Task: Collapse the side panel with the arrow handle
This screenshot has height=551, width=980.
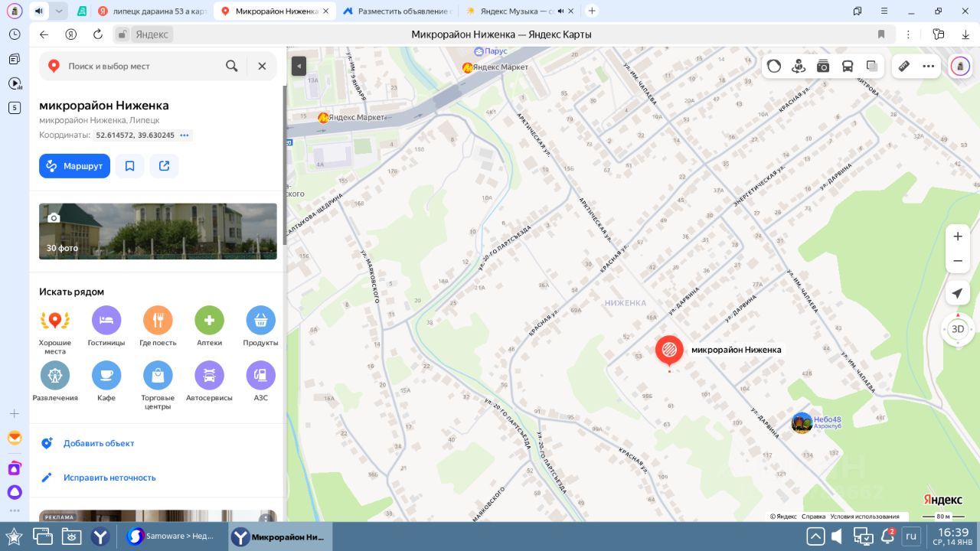Action: point(299,66)
